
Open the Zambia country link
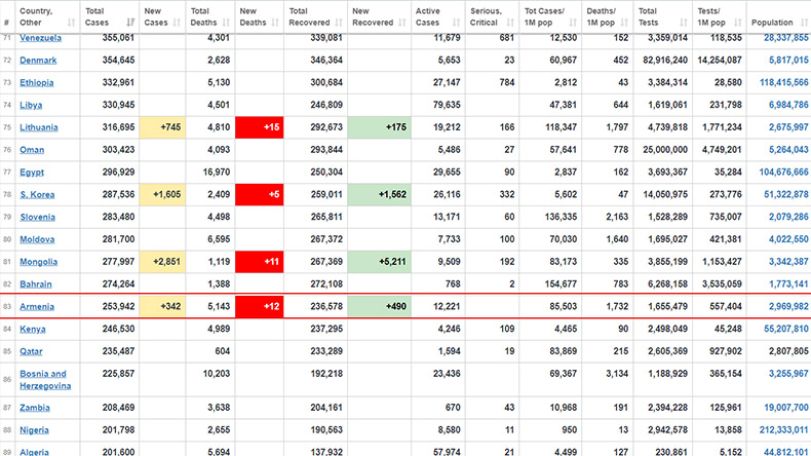(x=35, y=407)
